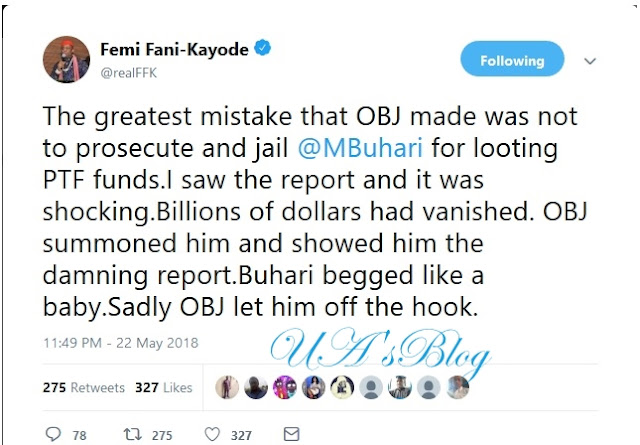
Task: Open the 11:49 PM - 22 May 2018 timestamp
Action: click(121, 343)
